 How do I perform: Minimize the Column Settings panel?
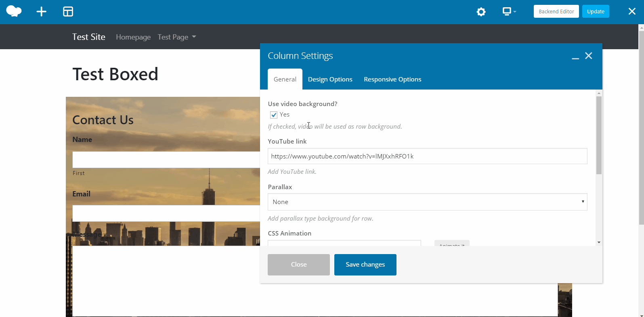coord(575,56)
